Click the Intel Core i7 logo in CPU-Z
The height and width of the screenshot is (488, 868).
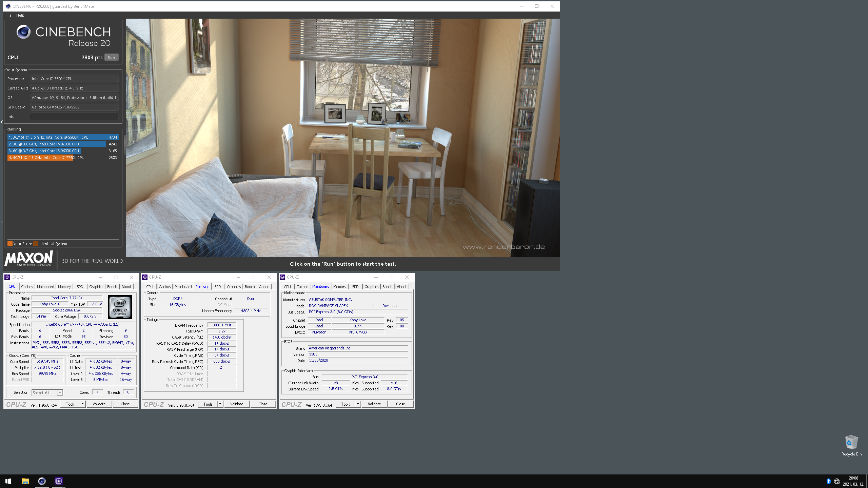pyautogui.click(x=120, y=307)
